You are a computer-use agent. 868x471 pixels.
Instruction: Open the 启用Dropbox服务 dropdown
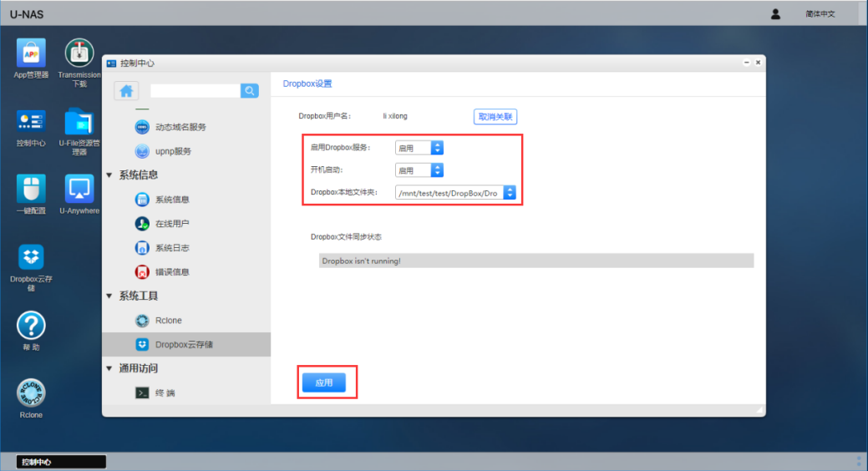click(x=419, y=148)
